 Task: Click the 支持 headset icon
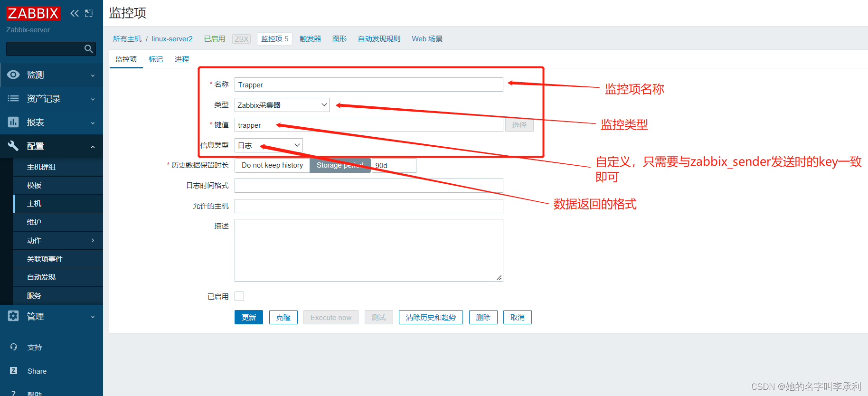pos(13,347)
